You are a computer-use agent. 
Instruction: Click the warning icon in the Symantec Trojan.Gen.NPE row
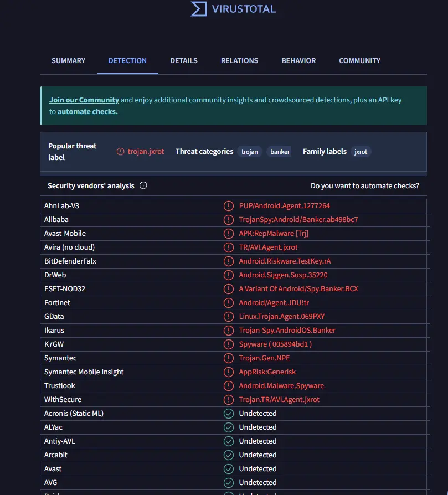point(229,358)
